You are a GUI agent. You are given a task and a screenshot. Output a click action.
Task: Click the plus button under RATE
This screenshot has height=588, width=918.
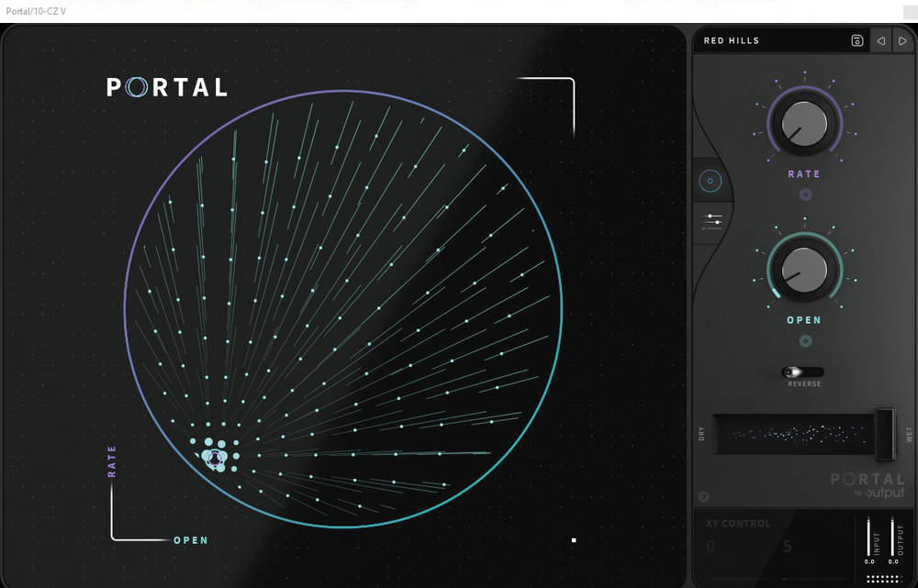coord(805,194)
